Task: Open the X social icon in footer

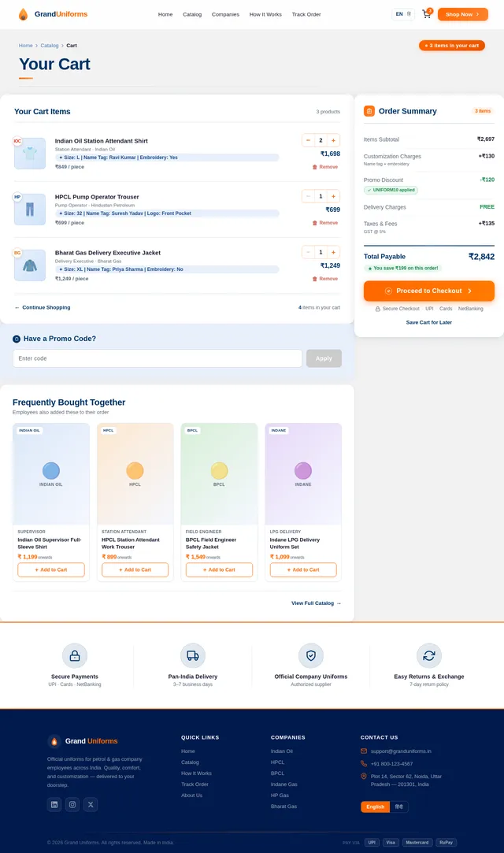Action: point(91,804)
